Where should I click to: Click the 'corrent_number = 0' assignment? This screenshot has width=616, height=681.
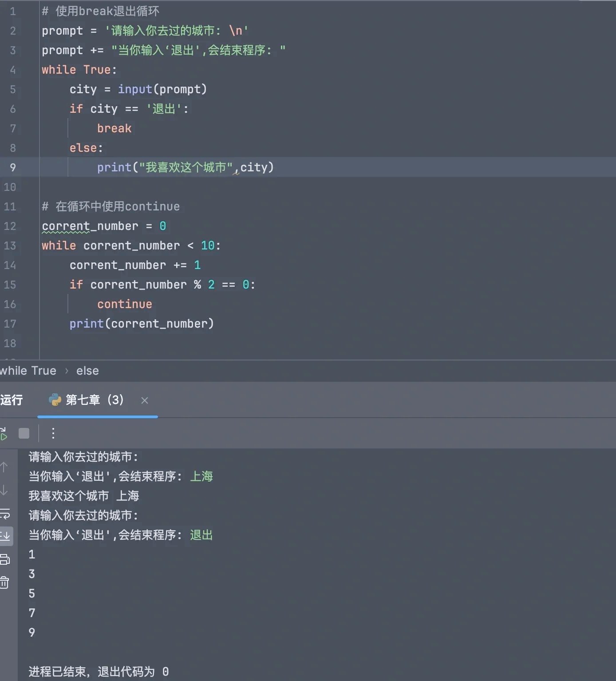point(104,226)
